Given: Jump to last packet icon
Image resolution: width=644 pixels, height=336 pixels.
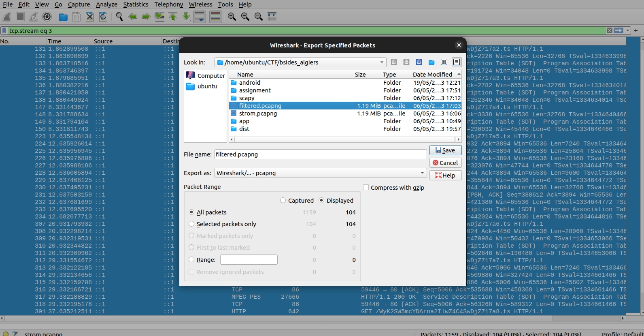Looking at the screenshot, I should (186, 17).
